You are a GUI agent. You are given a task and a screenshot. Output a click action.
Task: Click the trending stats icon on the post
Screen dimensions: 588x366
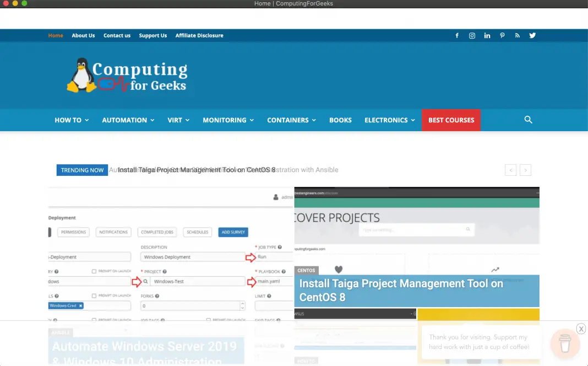495,270
